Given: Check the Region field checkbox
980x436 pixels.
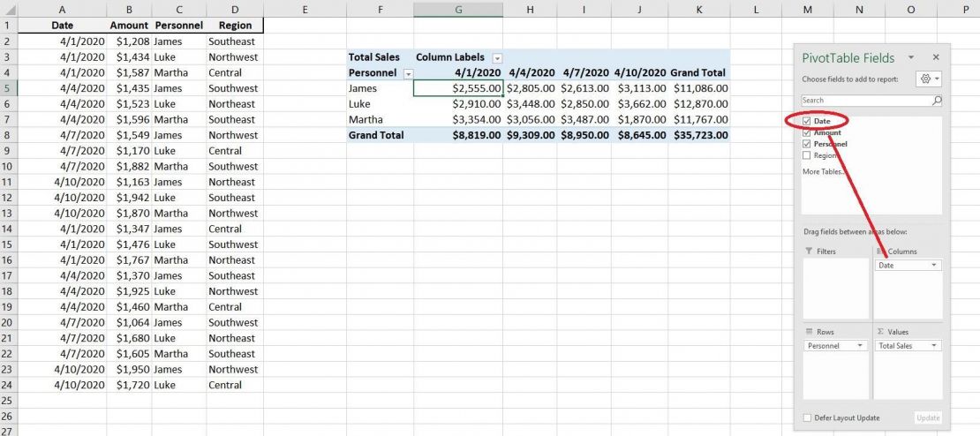Looking at the screenshot, I should pyautogui.click(x=807, y=155).
